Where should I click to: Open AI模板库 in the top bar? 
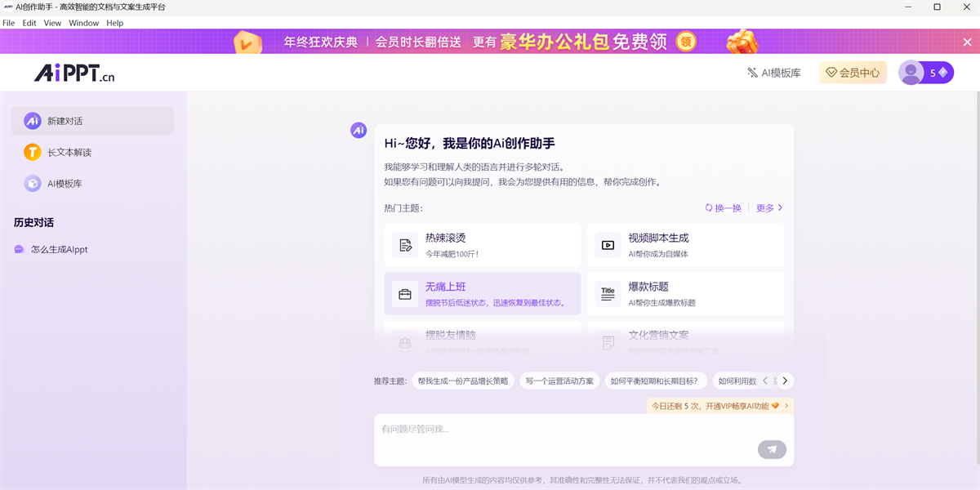(773, 73)
